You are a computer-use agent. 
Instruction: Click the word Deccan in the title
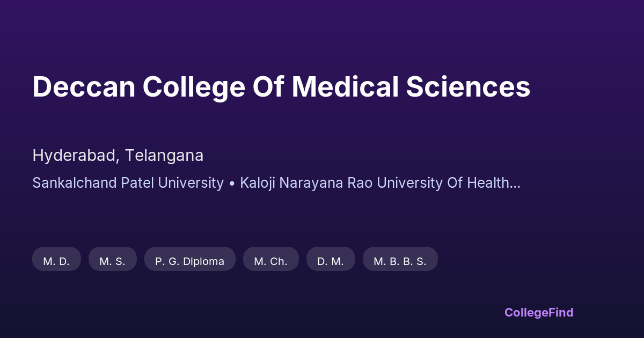84,87
